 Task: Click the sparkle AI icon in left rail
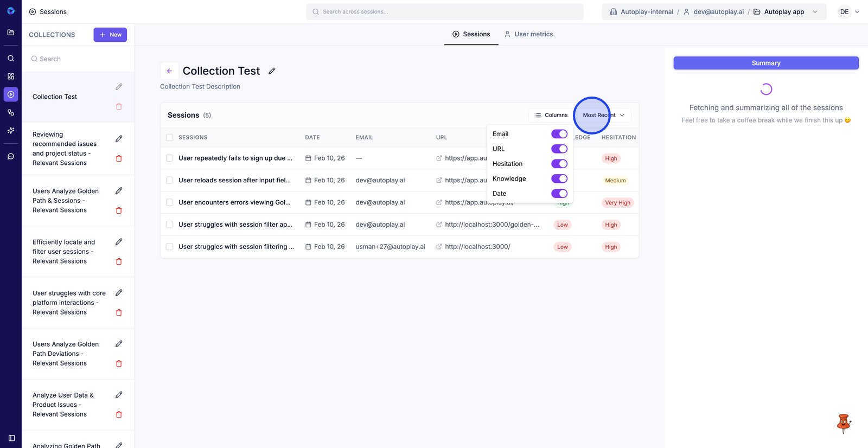coord(11,131)
